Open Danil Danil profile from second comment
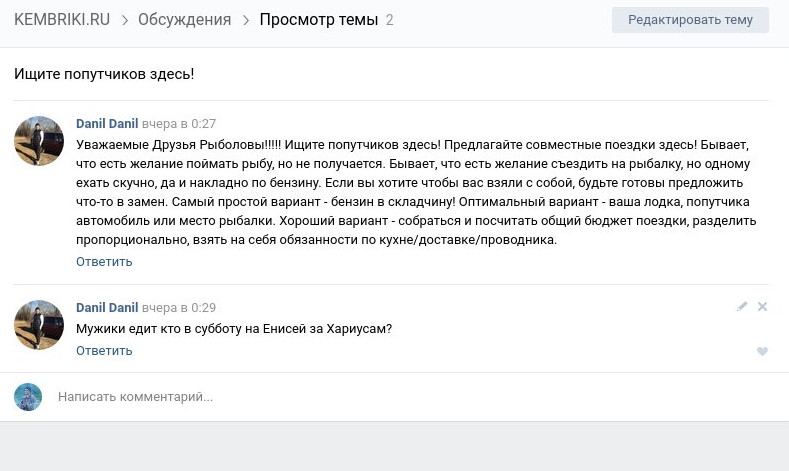Image resolution: width=789 pixels, height=471 pixels. click(x=107, y=308)
